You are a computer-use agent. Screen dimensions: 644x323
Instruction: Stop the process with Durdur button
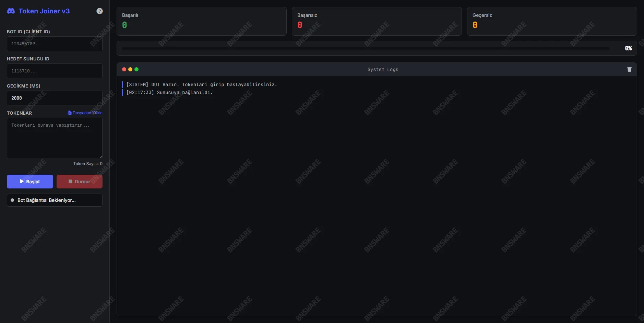(x=80, y=182)
